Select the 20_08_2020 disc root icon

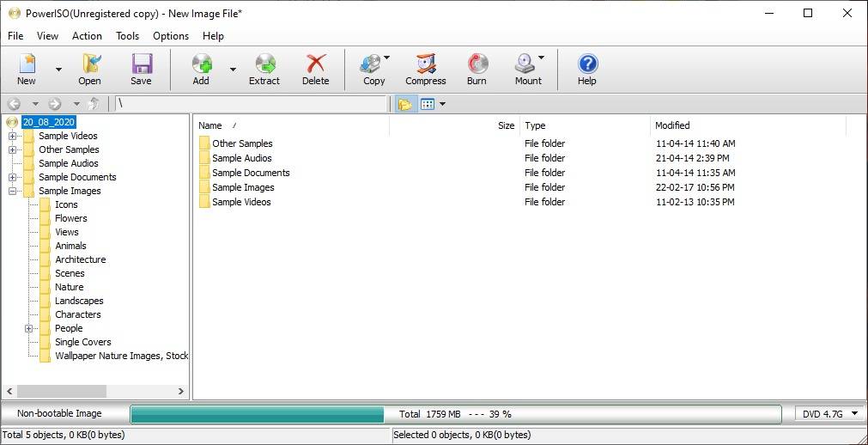click(13, 122)
